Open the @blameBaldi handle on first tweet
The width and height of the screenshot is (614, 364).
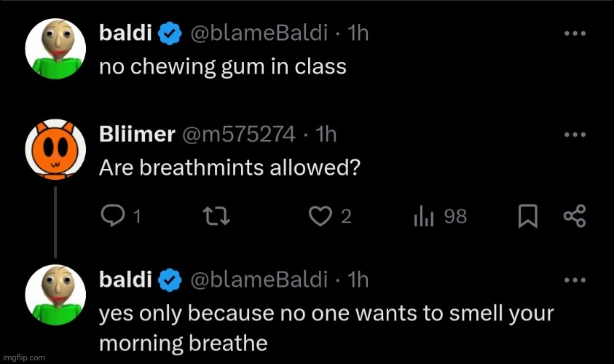coord(259,33)
